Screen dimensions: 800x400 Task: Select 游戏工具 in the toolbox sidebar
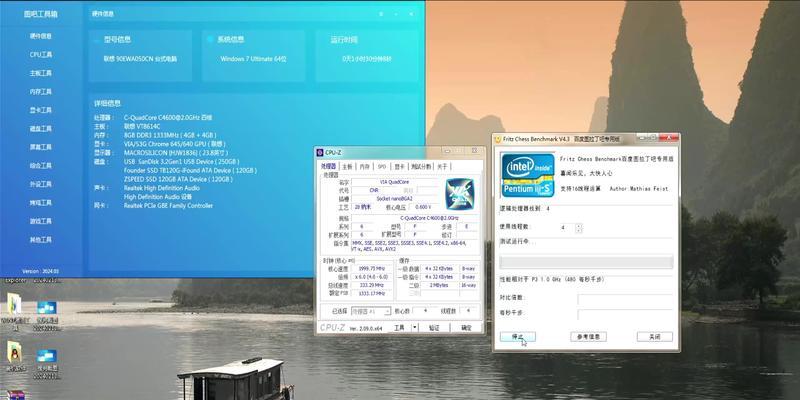(x=40, y=221)
